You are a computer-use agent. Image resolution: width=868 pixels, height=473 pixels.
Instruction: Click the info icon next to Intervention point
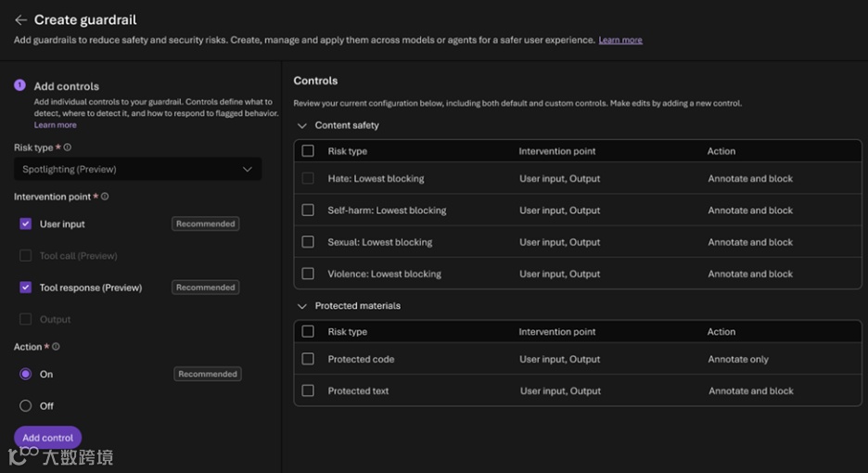[105, 197]
